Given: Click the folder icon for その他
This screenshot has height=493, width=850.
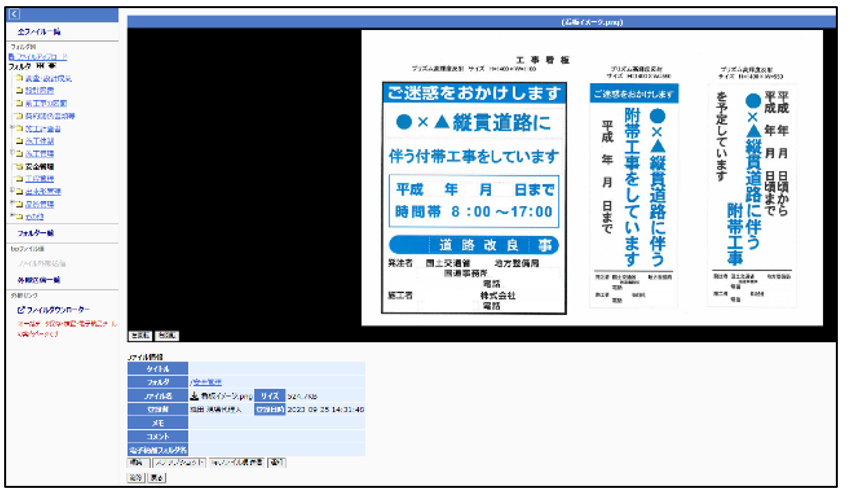Looking at the screenshot, I should (x=19, y=216).
